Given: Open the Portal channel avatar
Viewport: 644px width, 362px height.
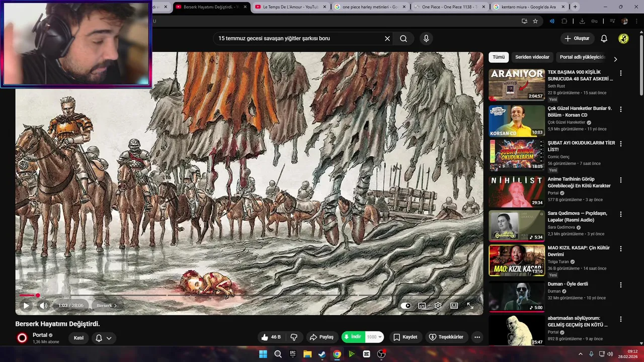Looking at the screenshot, I should [x=22, y=338].
